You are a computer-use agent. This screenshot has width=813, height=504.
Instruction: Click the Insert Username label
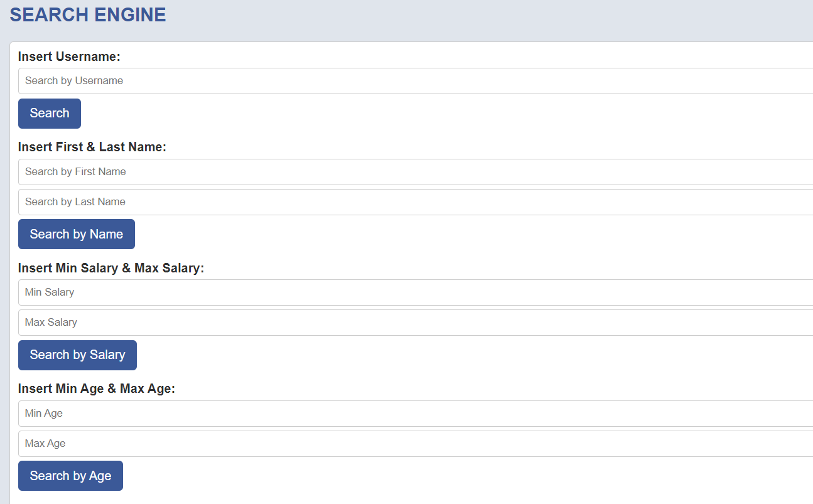tap(69, 56)
